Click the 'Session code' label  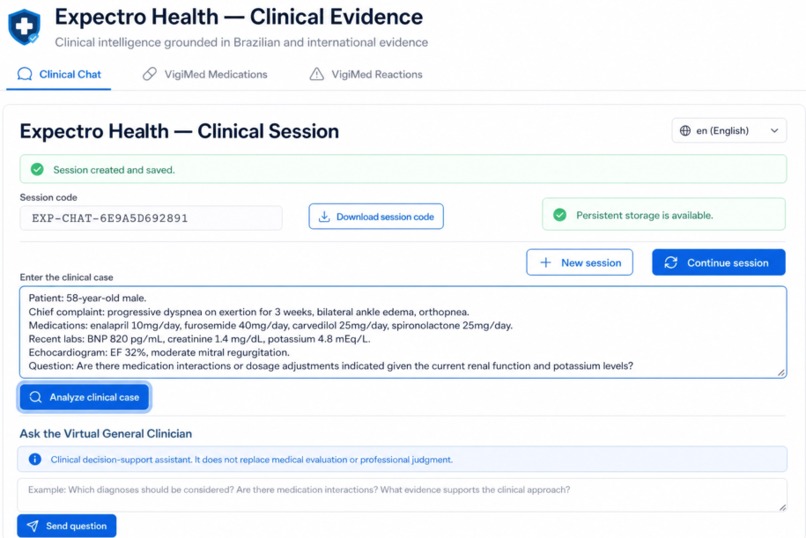(x=48, y=197)
